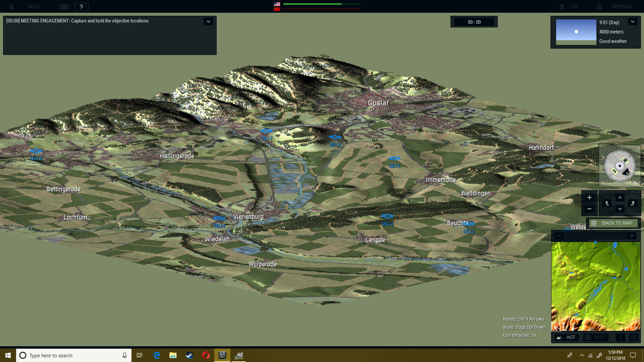The width and height of the screenshot is (644, 362).
Task: Rotate terrain view left with arrow icon
Action: click(607, 203)
